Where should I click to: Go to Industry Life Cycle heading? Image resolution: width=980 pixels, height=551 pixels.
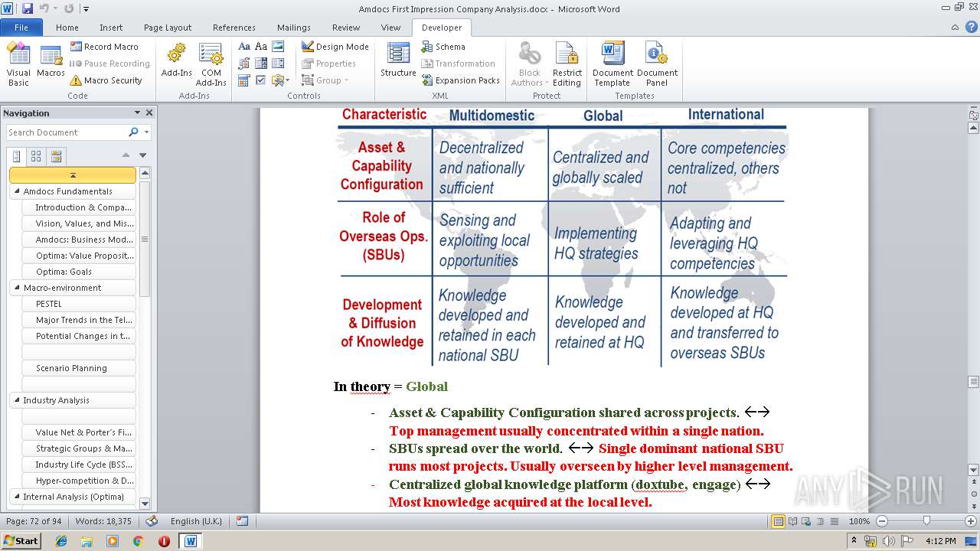(x=79, y=465)
